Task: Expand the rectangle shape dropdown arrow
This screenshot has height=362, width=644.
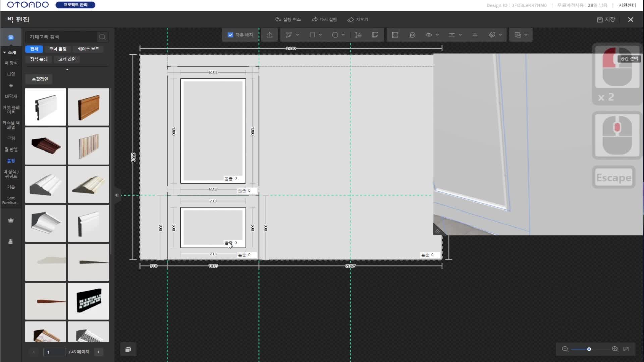Action: (x=320, y=35)
